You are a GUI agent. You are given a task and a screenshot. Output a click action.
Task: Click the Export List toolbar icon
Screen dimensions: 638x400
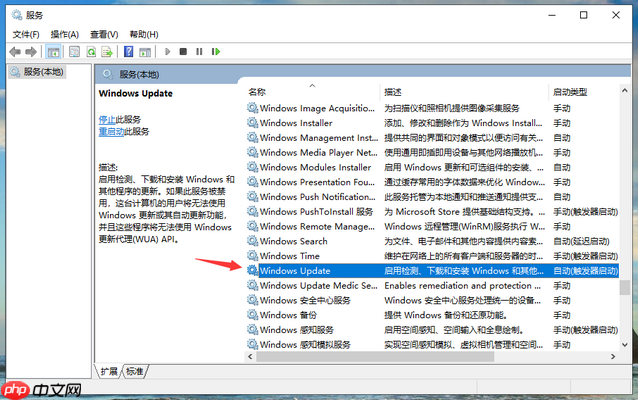107,52
